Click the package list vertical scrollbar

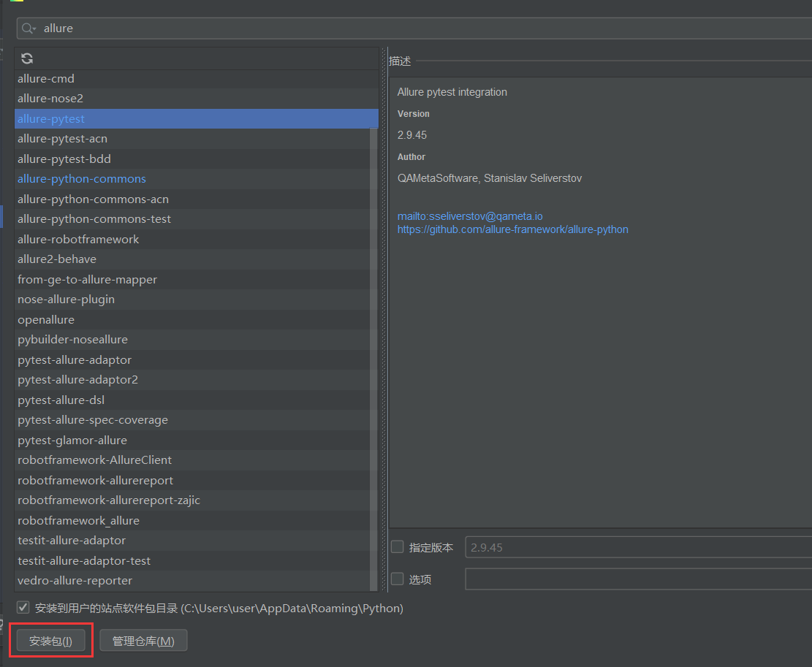[374, 359]
